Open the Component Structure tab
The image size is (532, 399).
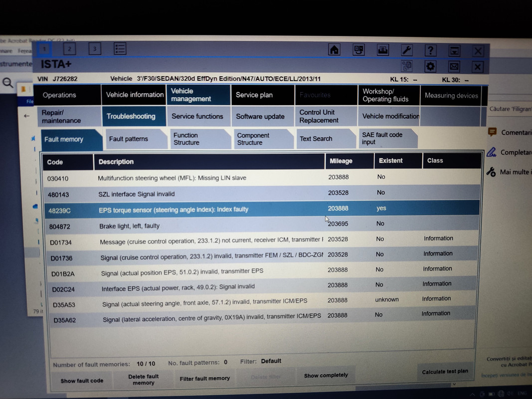click(x=263, y=139)
